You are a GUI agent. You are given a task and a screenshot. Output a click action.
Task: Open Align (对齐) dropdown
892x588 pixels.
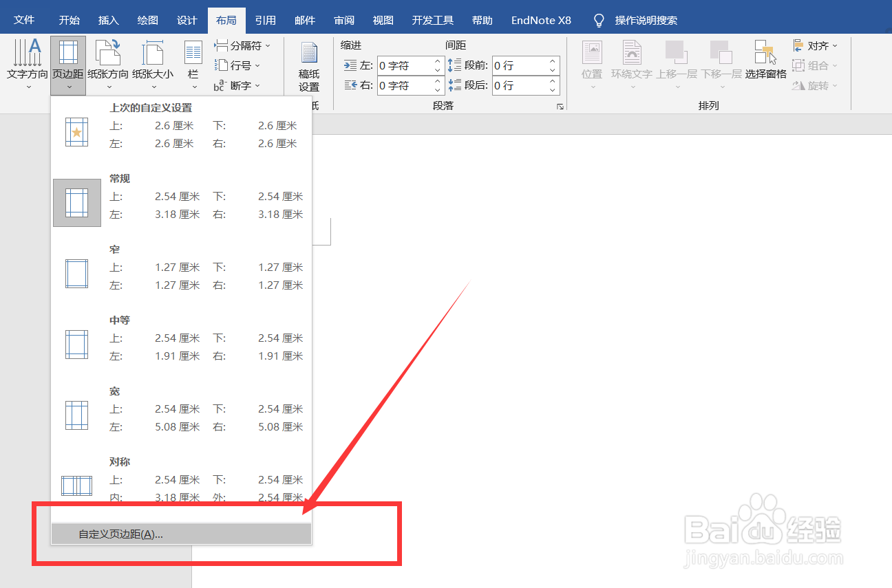(x=815, y=46)
